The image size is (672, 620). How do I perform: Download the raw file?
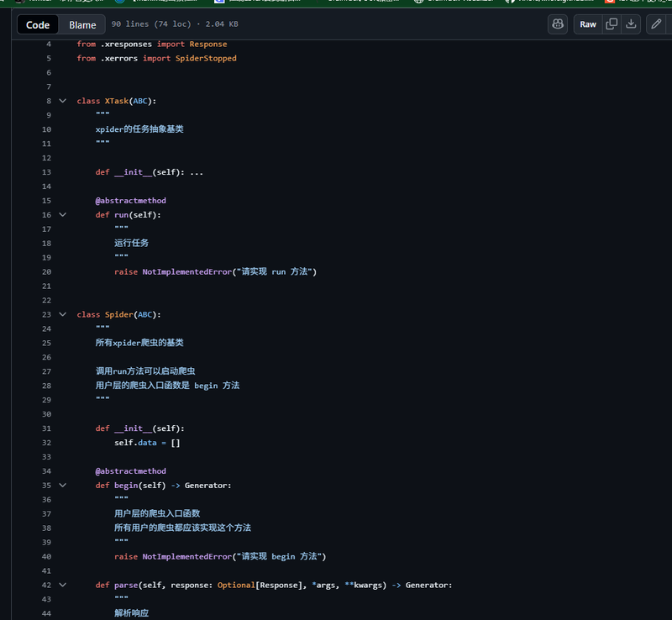coord(631,24)
